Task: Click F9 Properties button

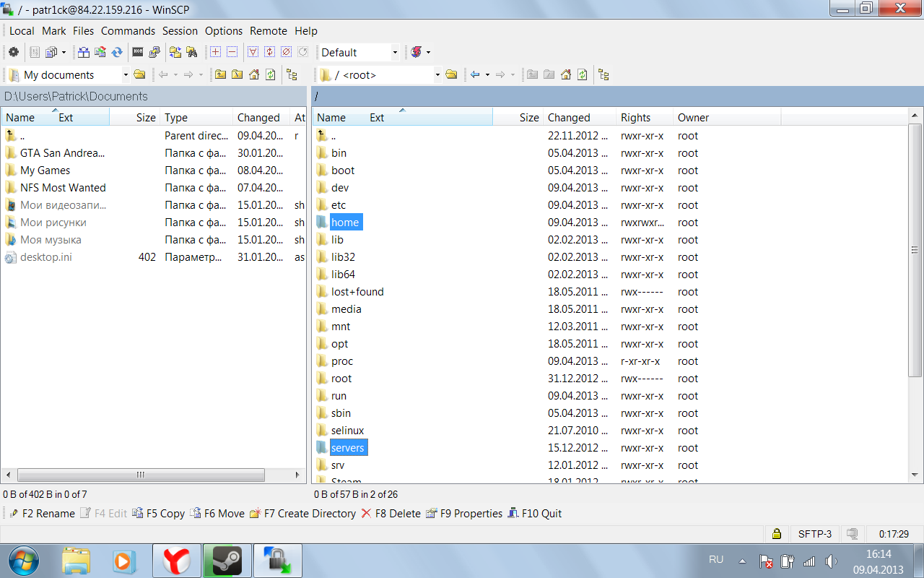Action: 464,514
